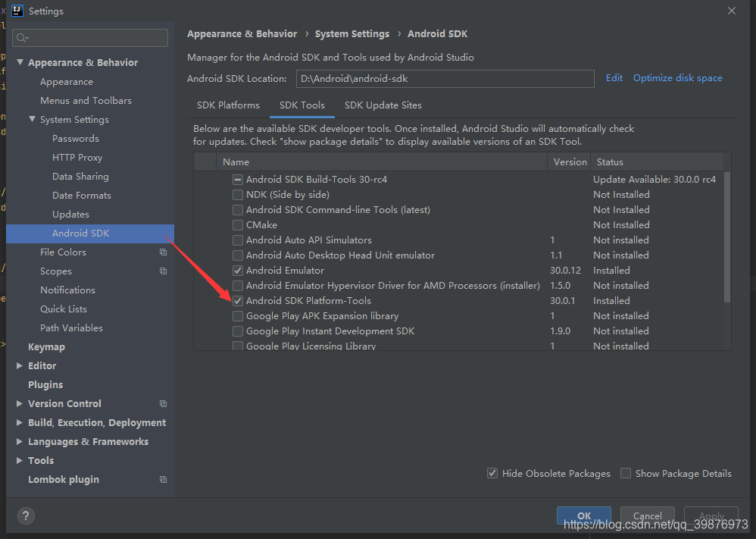756x539 pixels.
Task: Open Path Variables settings
Action: [x=71, y=328]
